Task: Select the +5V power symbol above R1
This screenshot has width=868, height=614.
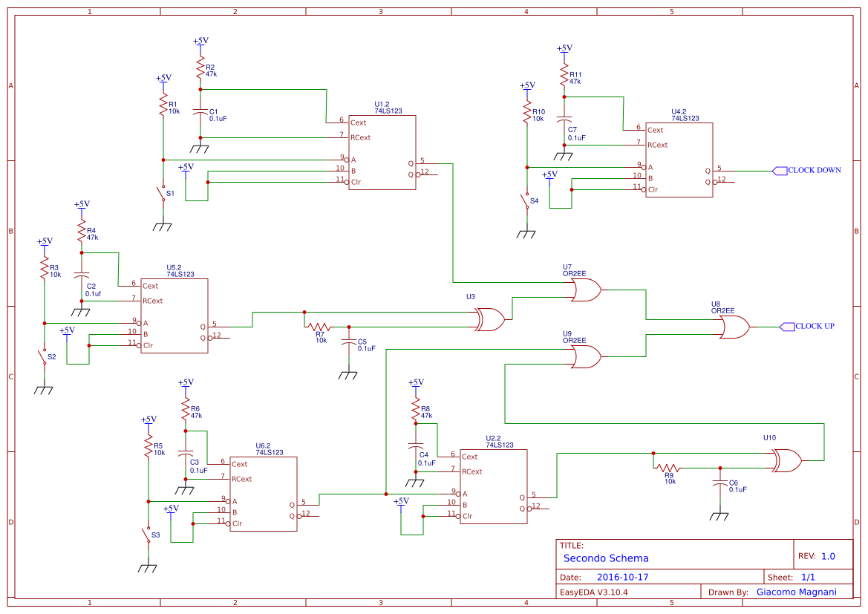Action: pyautogui.click(x=163, y=79)
